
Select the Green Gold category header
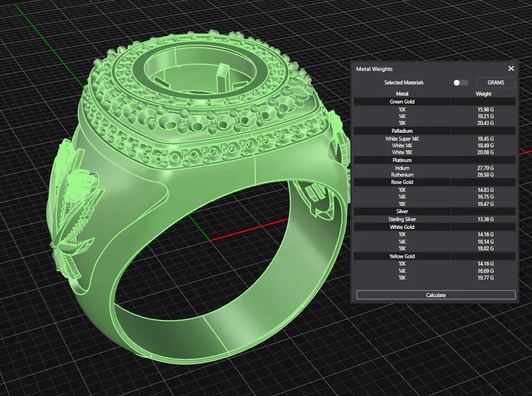tap(402, 102)
